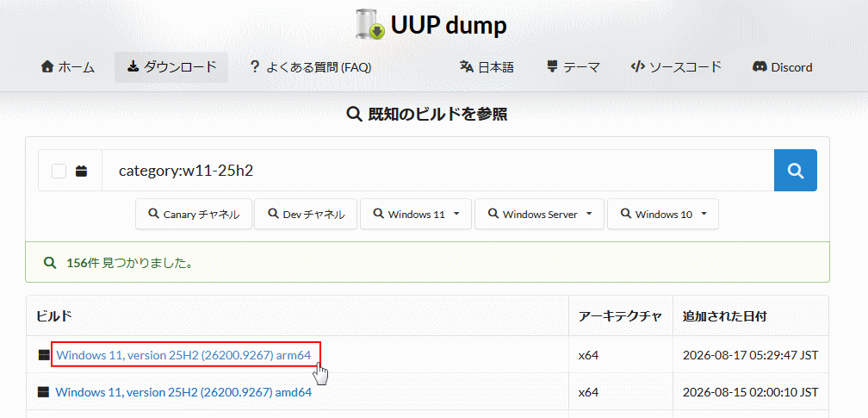This screenshot has height=418, width=868.
Task: Click the x64 cell in the amd64 build row
Action: [x=588, y=392]
